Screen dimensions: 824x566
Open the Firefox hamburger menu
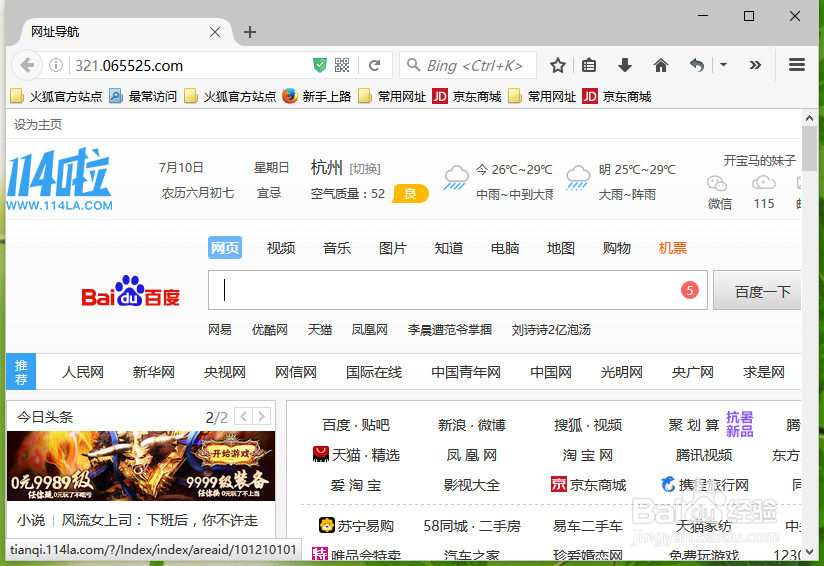(x=797, y=65)
